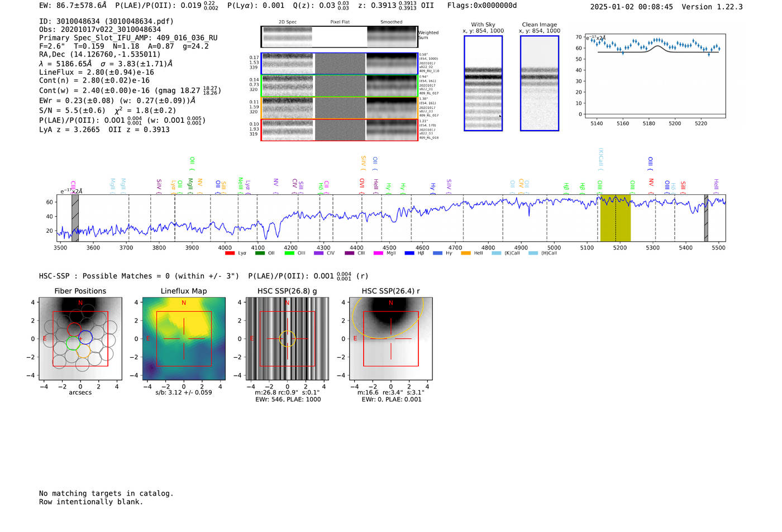Open the Lineflux Map panel
782x532 pixels.
coord(184,338)
